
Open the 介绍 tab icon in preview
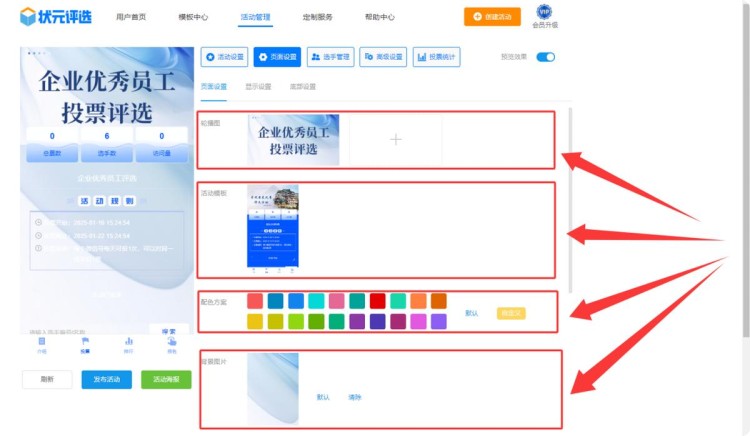pyautogui.click(x=42, y=342)
